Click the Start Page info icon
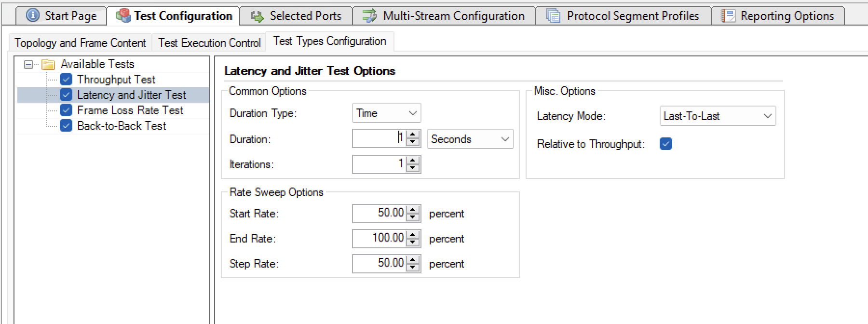Screen dimensions: 868x324 tap(33, 15)
